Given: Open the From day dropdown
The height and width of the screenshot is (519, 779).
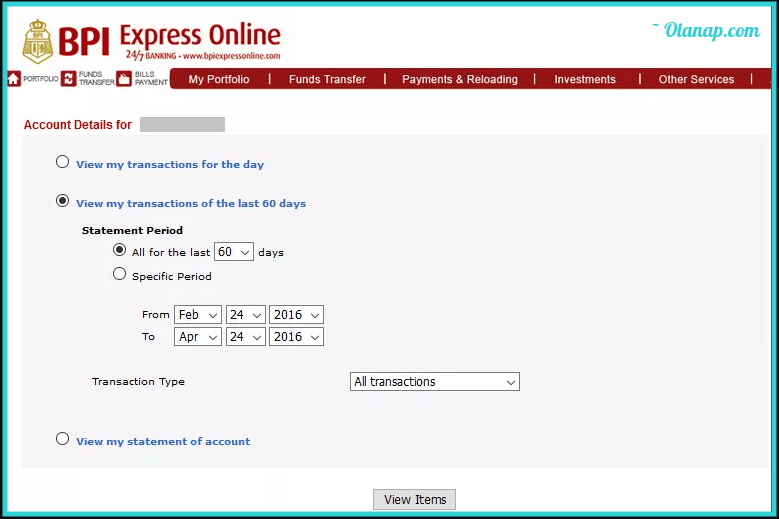Looking at the screenshot, I should coord(245,315).
